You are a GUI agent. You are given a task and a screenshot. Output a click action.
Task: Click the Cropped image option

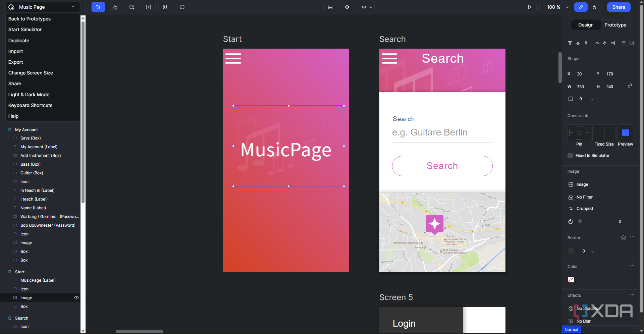(x=584, y=209)
